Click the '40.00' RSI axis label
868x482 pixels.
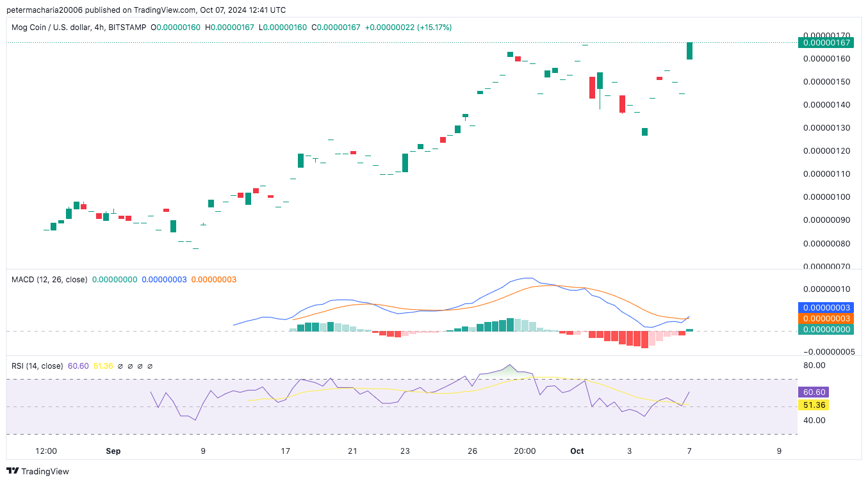click(815, 421)
